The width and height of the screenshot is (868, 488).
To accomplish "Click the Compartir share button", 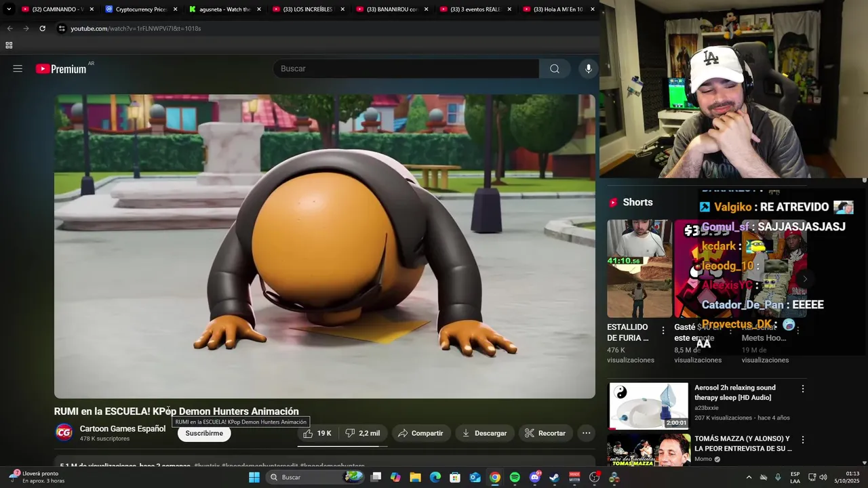I will [x=421, y=433].
